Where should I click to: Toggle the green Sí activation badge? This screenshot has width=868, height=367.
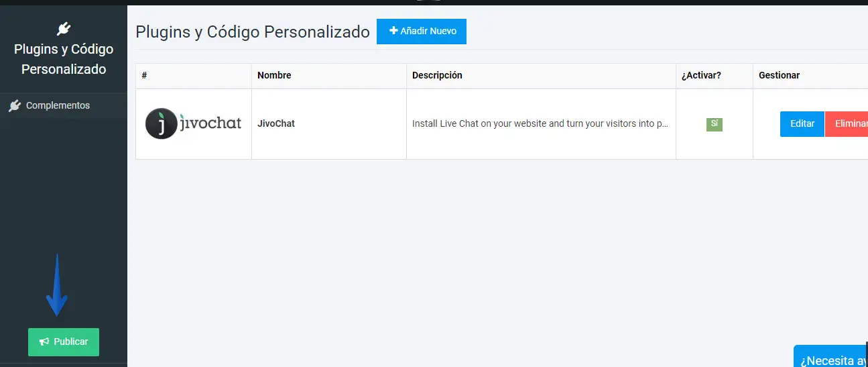tap(714, 124)
